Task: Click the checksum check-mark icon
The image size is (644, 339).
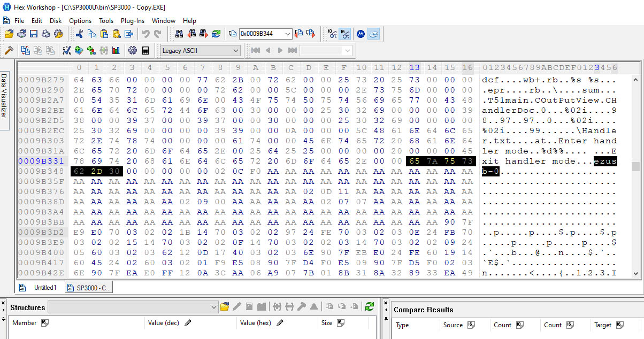Action: point(67,50)
